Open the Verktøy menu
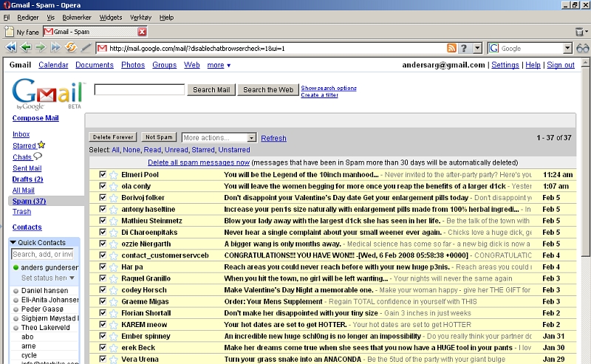The image size is (591, 364). (140, 17)
